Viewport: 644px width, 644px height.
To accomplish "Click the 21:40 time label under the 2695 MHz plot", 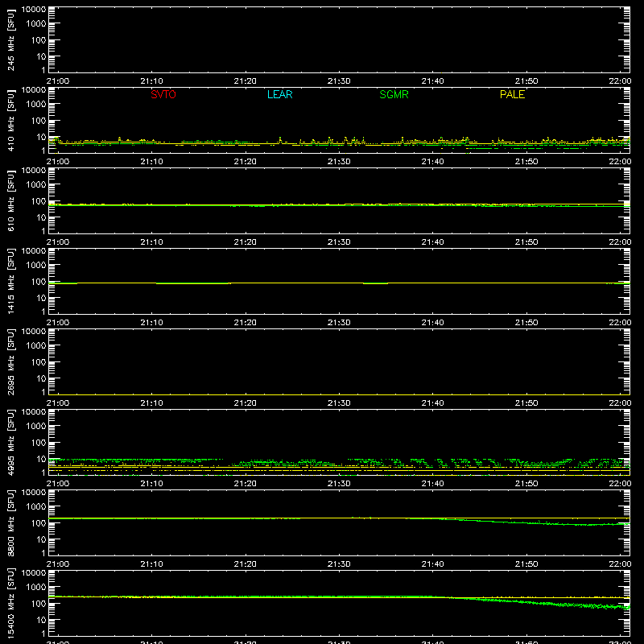I will [x=432, y=403].
